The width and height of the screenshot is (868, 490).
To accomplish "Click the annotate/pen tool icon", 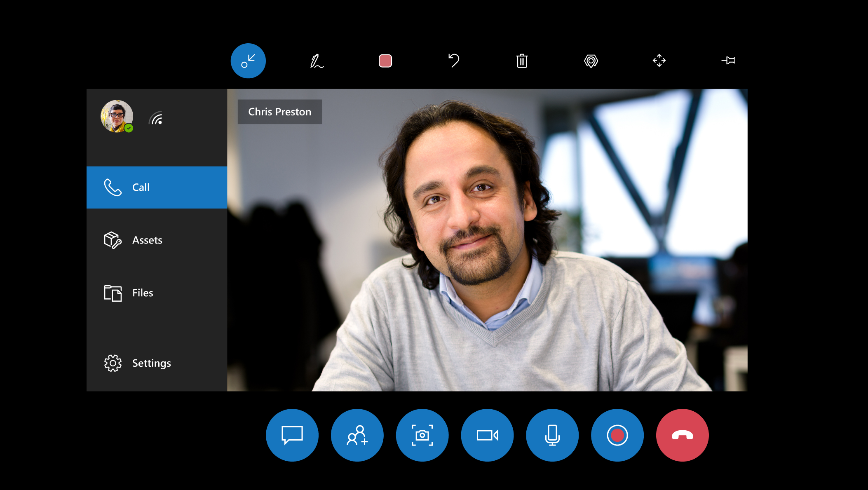I will (317, 60).
